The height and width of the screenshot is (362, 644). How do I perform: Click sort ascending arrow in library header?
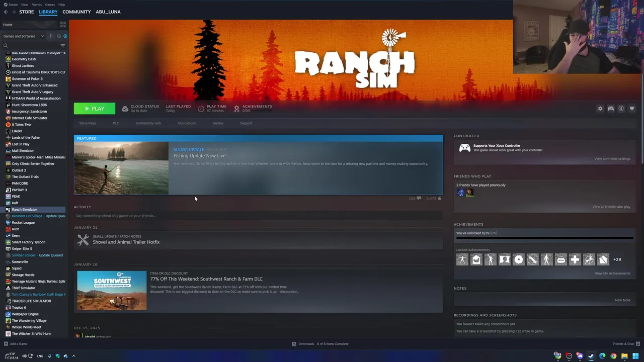(50, 36)
